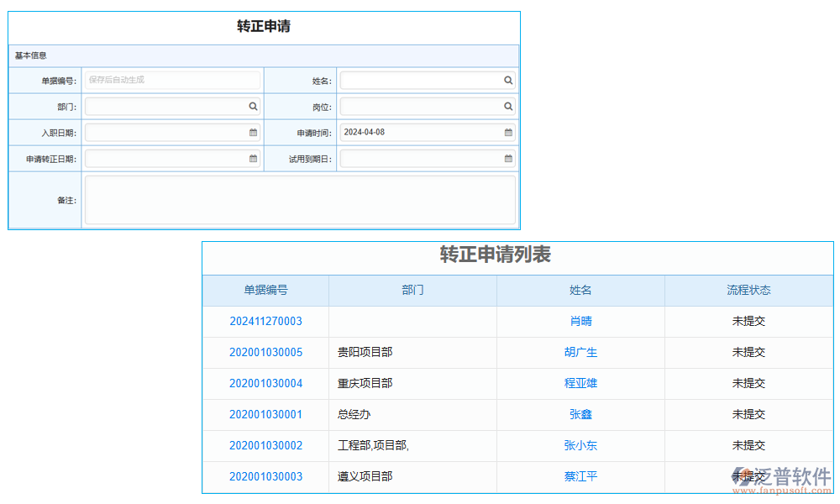
Task: Open record 202001030005
Action: click(265, 352)
